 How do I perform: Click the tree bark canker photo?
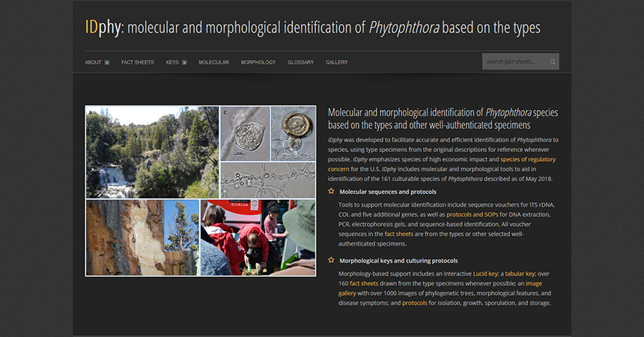point(142,237)
